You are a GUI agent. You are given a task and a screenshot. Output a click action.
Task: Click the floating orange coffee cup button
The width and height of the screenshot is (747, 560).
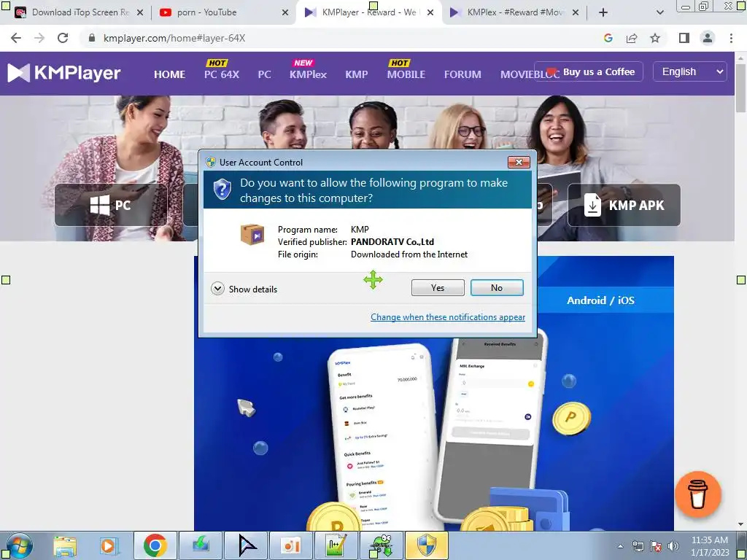(x=698, y=494)
